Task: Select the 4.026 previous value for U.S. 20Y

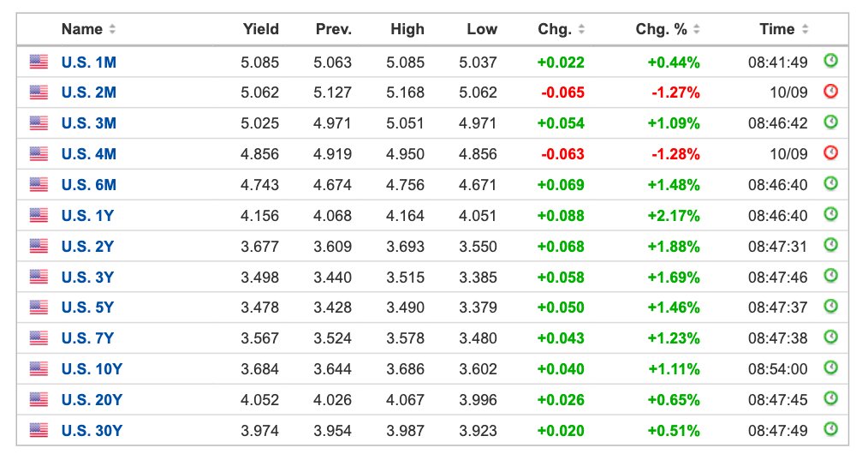Action: [333, 400]
